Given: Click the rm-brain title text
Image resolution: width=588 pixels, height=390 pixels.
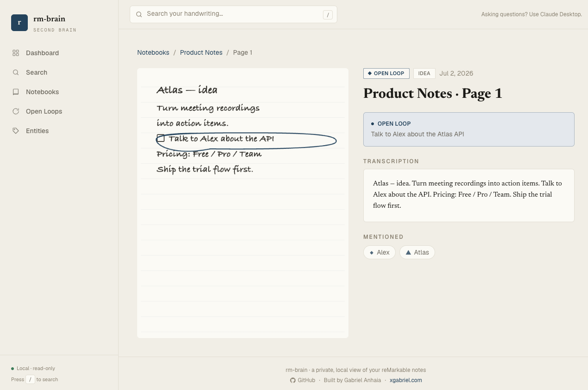Looking at the screenshot, I should 49,19.
